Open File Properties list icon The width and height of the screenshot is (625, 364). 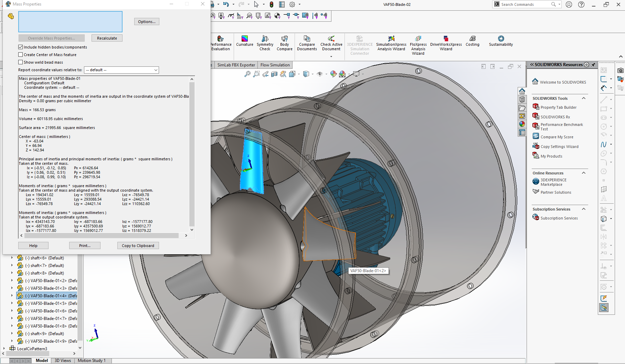click(x=282, y=4)
